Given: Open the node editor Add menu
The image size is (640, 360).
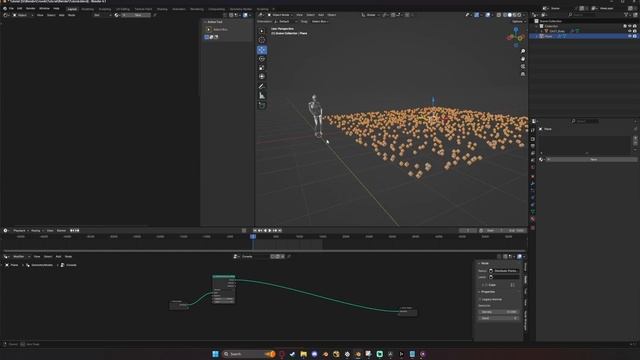Looking at the screenshot, I should [58, 256].
